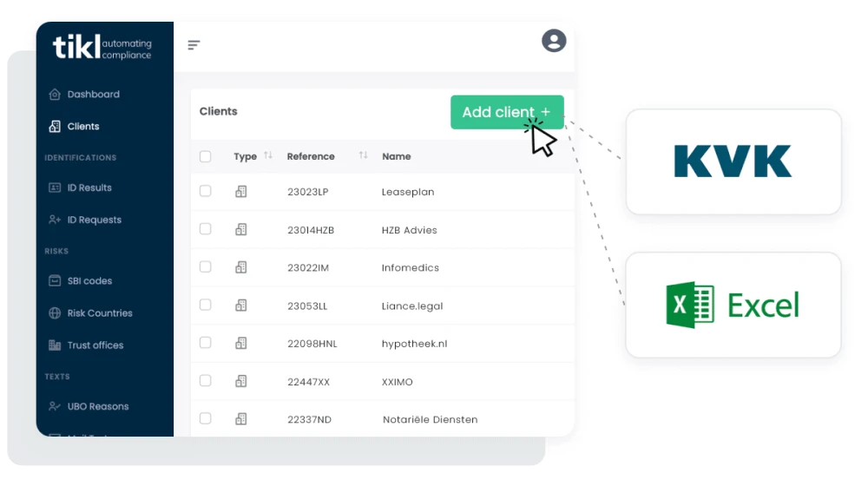Sort by Reference using the sort arrows

pyautogui.click(x=363, y=156)
